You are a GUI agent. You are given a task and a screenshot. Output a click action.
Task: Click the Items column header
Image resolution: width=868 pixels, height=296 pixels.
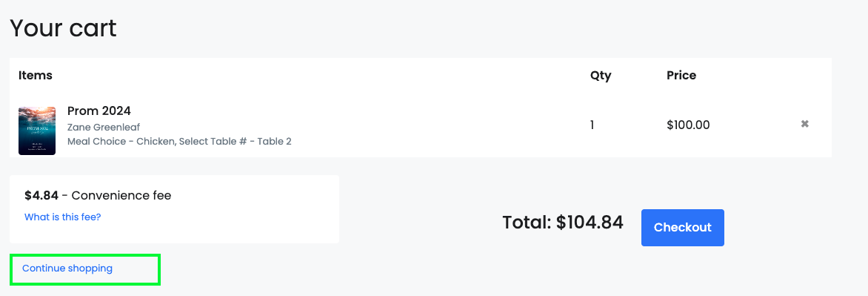(36, 76)
